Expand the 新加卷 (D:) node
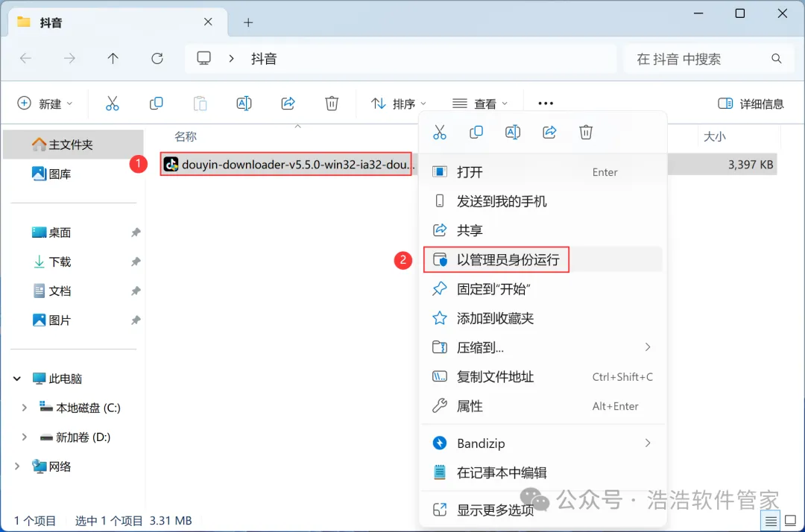Screen dimensions: 805x532 click(24, 437)
